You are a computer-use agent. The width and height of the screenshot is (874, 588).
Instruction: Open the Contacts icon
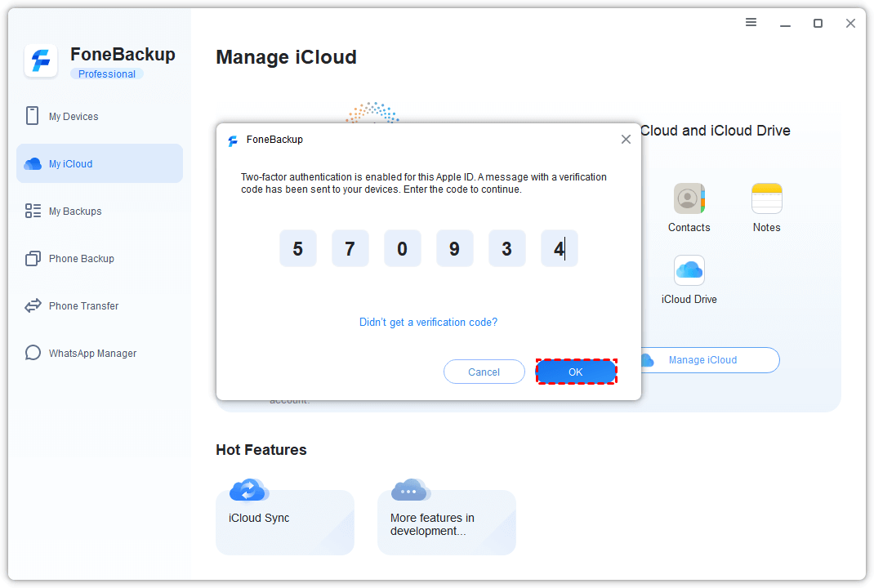click(x=689, y=198)
